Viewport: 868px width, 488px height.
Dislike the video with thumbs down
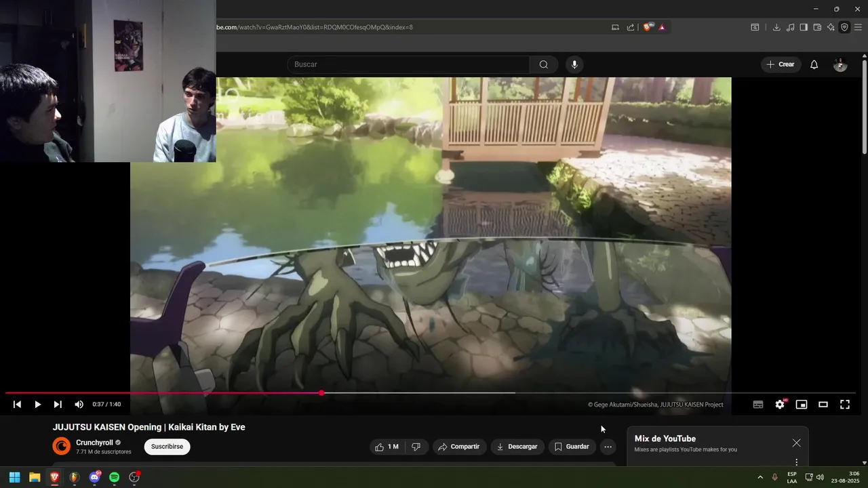(416, 447)
